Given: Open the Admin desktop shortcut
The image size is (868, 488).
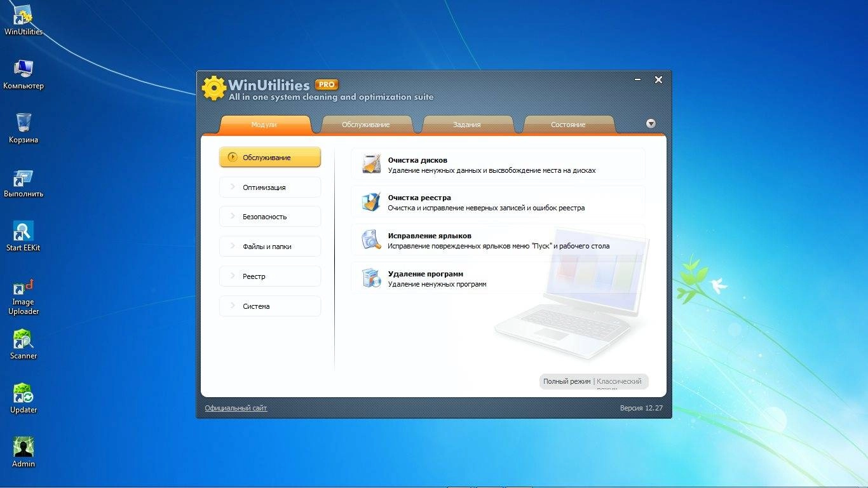Looking at the screenshot, I should coord(24,452).
